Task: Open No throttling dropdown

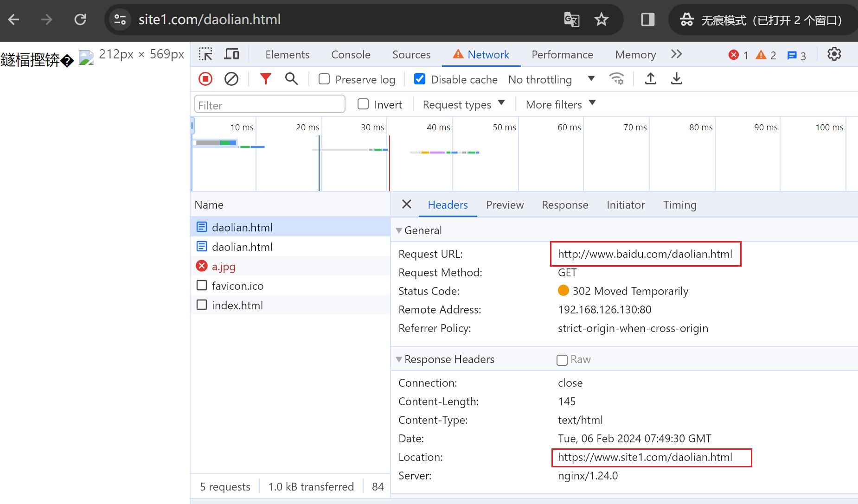Action: coord(551,79)
